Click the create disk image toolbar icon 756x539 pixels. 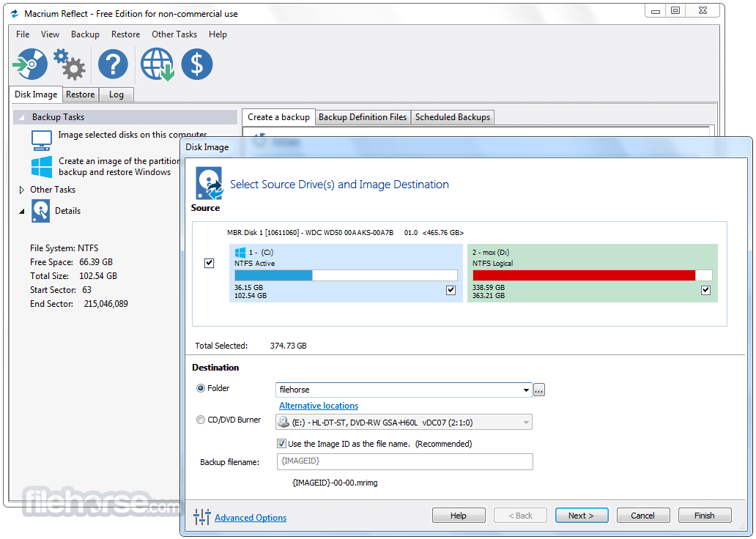tap(30, 64)
